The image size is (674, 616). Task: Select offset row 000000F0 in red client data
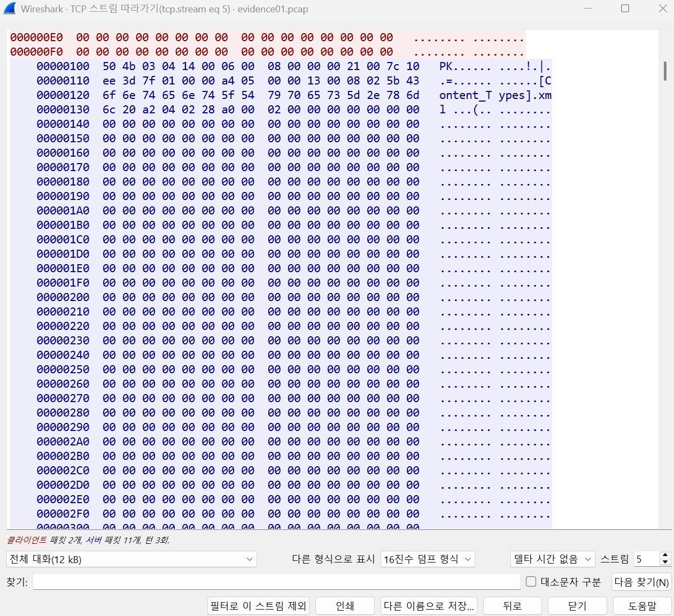pyautogui.click(x=267, y=52)
